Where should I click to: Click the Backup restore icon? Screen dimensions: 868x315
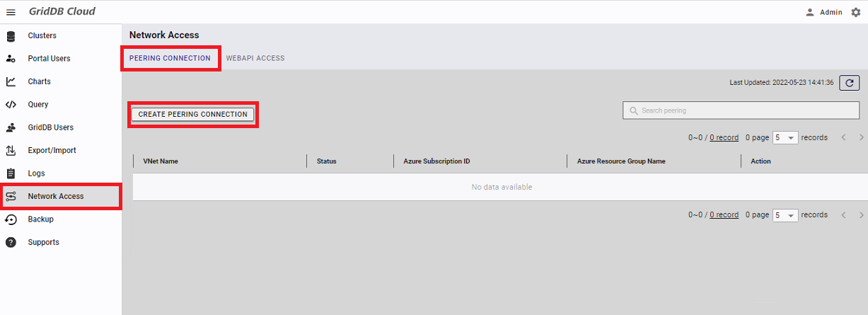pyautogui.click(x=11, y=219)
